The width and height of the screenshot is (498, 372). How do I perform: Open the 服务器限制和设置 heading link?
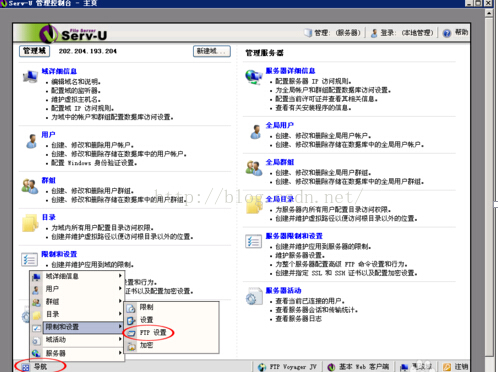294,236
